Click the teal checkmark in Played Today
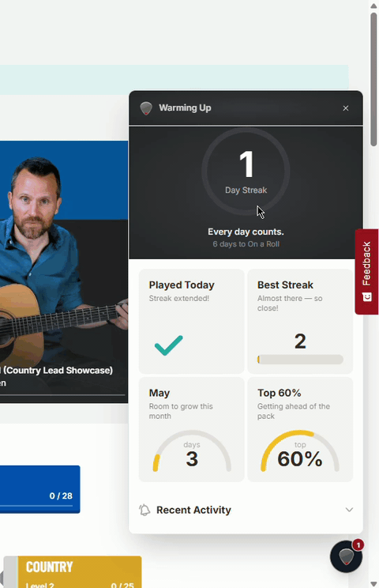The image size is (379, 588). 168,345
